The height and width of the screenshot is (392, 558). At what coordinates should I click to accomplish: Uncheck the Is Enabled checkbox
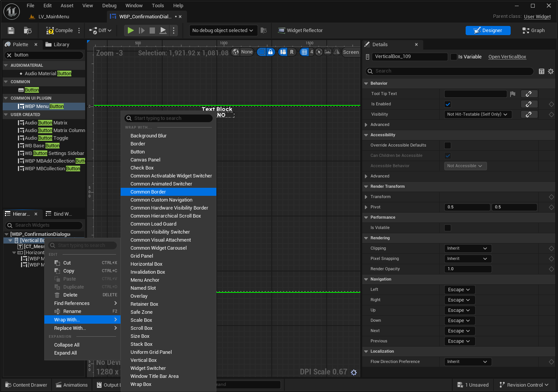(x=448, y=104)
